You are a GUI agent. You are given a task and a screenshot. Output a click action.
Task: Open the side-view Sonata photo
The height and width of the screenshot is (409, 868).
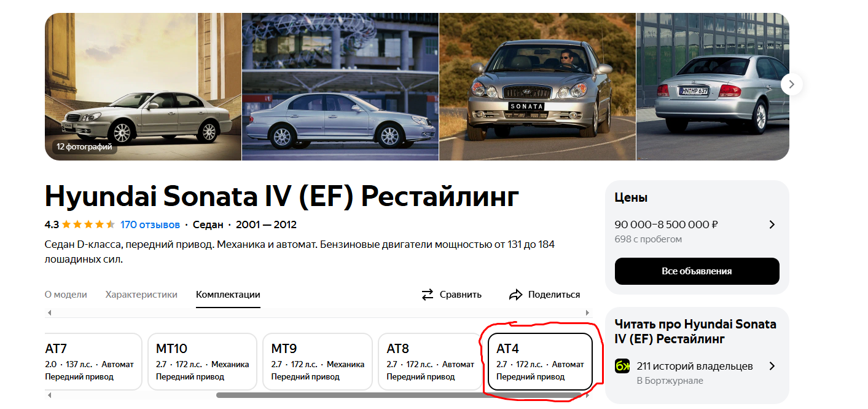340,87
